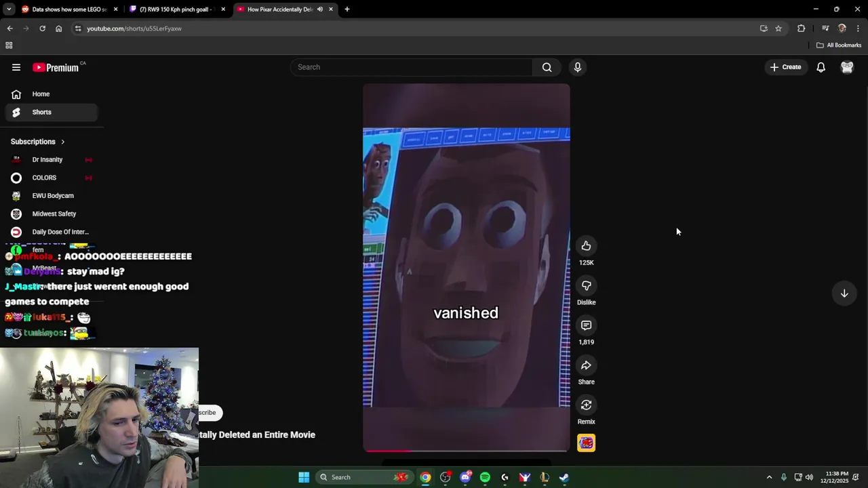Open the short's sound thumbnail below Remix
Viewport: 868px width, 488px height.
point(586,443)
